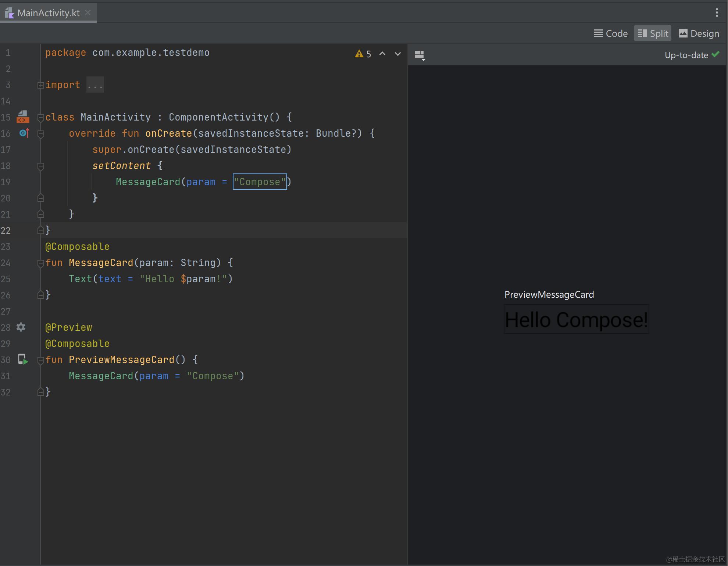Switch editor to Code view mode

[611, 33]
